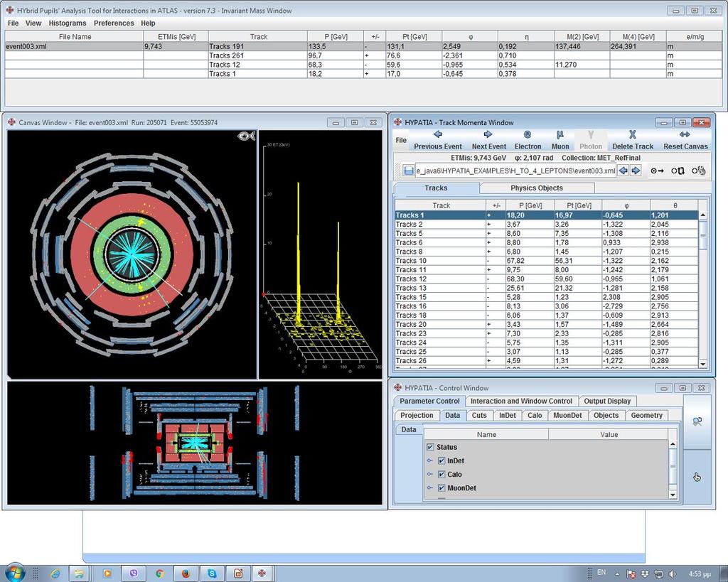Click the event file path field
Viewport: 728px width, 582px height.
515,171
